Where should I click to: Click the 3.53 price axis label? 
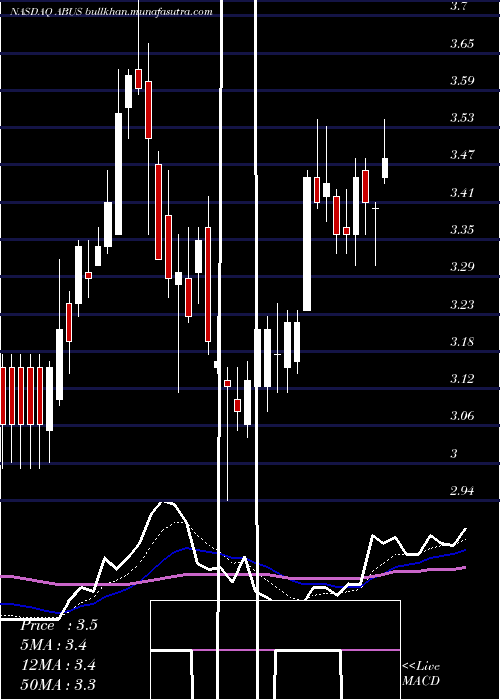(x=461, y=117)
